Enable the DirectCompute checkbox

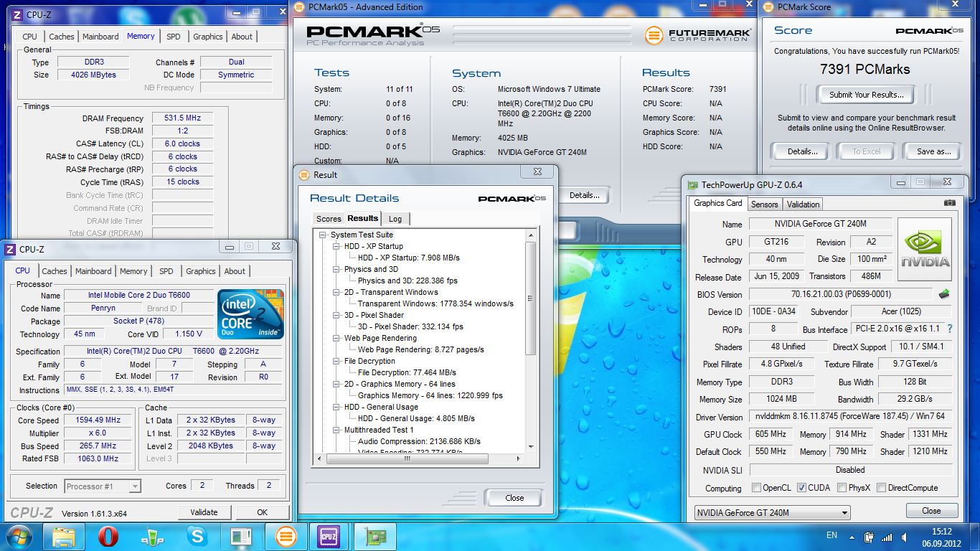coord(881,488)
